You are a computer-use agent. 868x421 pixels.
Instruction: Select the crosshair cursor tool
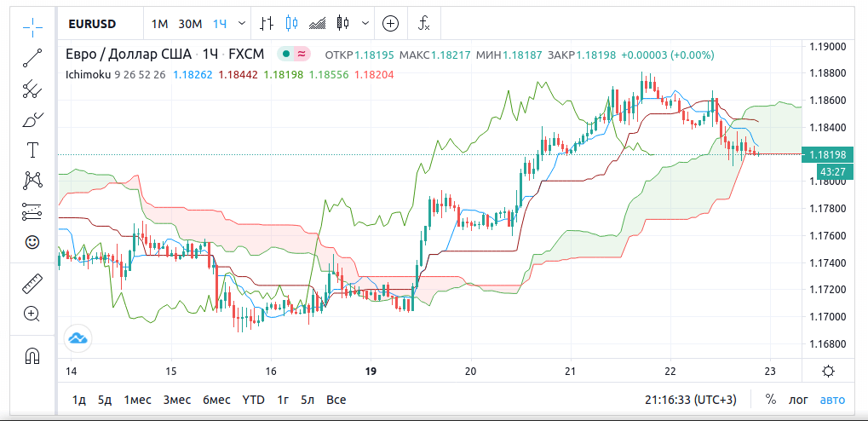(32, 26)
